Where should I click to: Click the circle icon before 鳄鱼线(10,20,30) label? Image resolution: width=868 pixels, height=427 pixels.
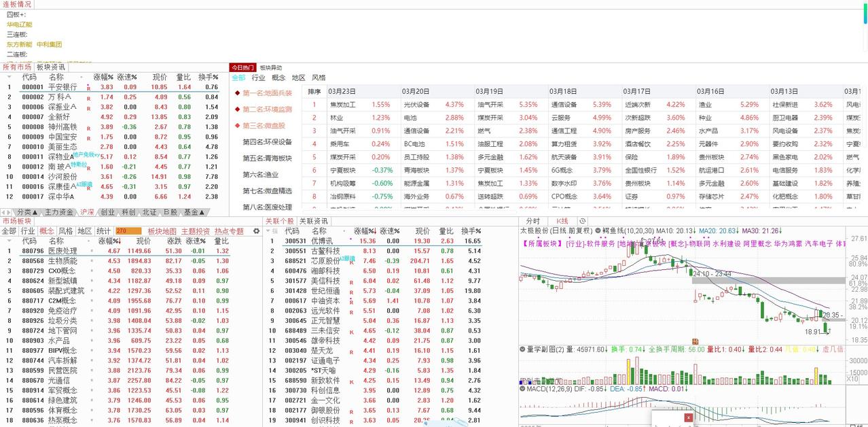click(597, 230)
